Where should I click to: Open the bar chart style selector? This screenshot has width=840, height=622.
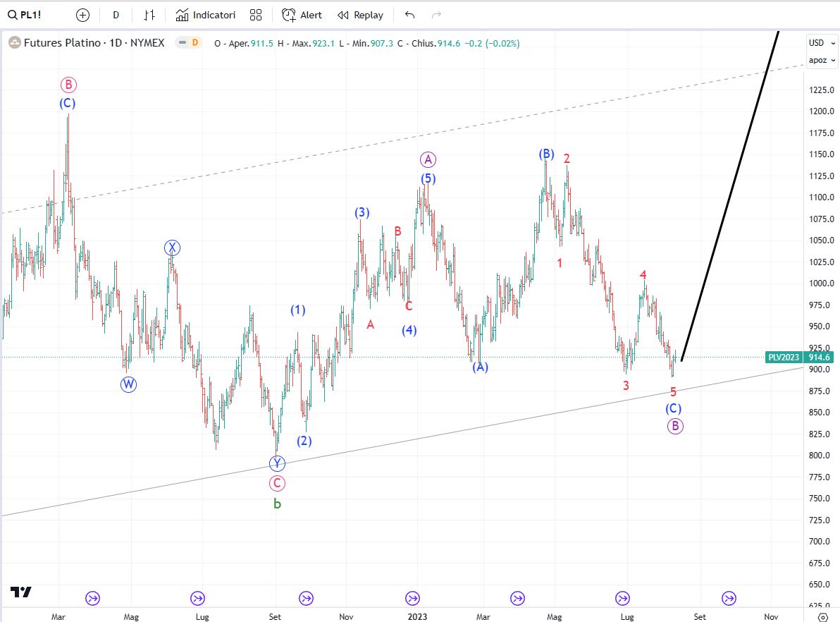pos(149,15)
